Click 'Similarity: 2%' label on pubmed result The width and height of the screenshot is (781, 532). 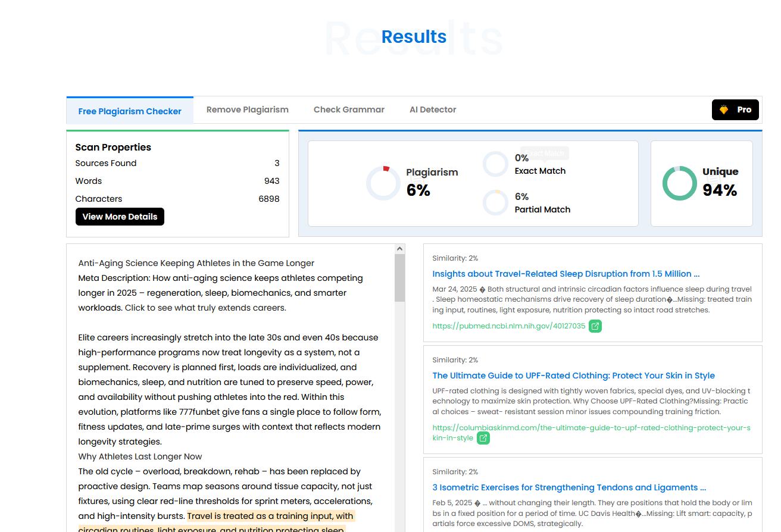tap(455, 258)
